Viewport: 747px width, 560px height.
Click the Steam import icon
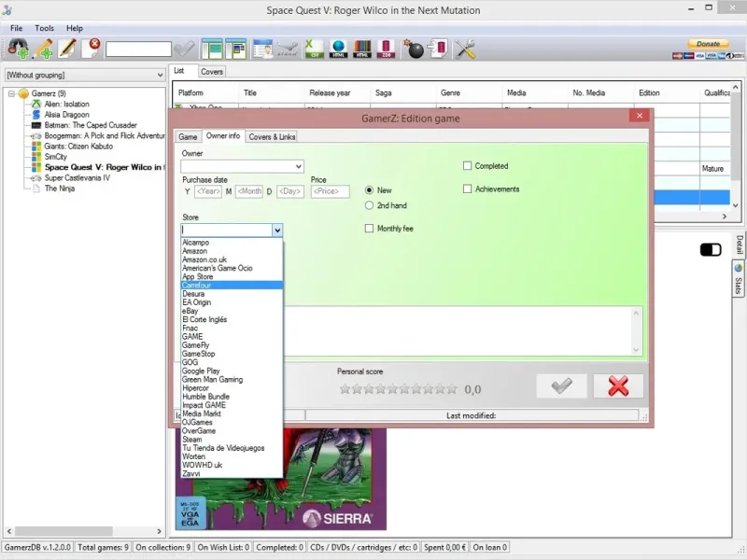coord(288,49)
